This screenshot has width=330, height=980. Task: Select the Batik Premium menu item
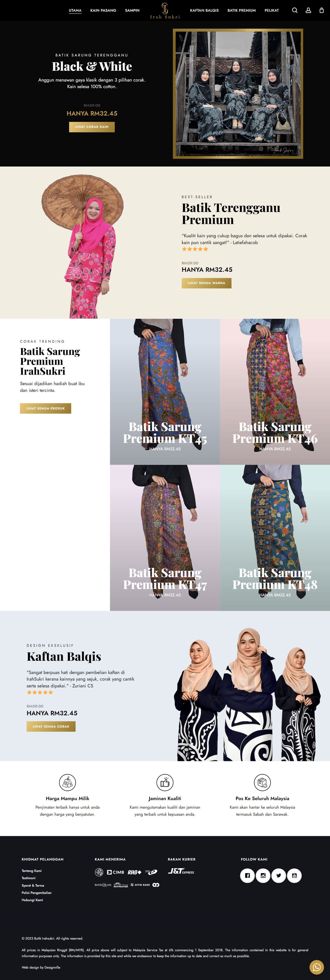click(x=241, y=10)
